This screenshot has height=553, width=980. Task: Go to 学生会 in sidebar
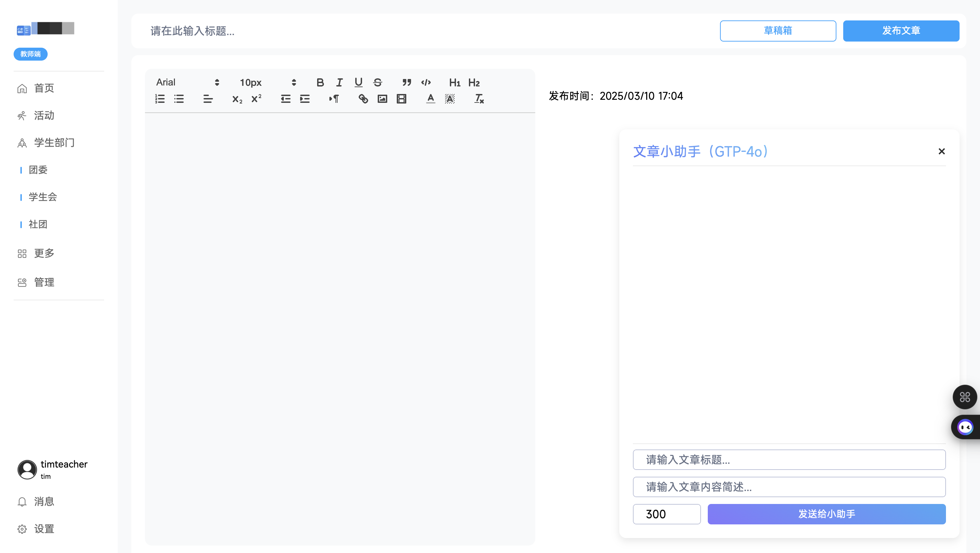coord(43,197)
